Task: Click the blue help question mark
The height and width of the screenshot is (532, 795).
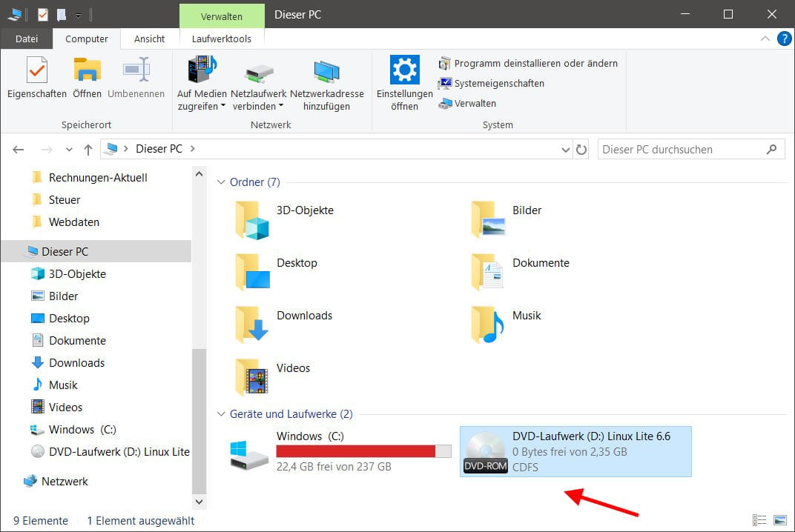Action: (785, 39)
